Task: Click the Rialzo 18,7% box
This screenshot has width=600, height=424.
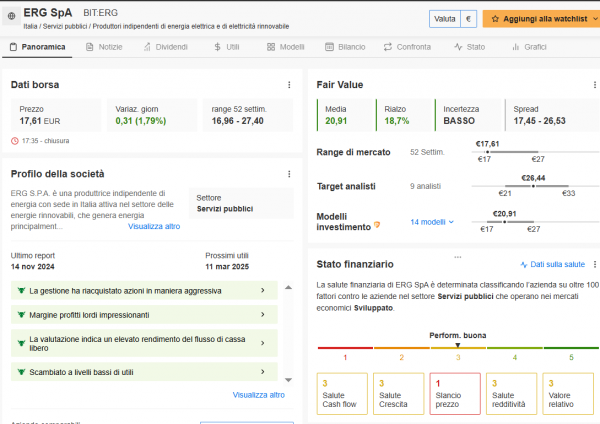Action: point(404,115)
